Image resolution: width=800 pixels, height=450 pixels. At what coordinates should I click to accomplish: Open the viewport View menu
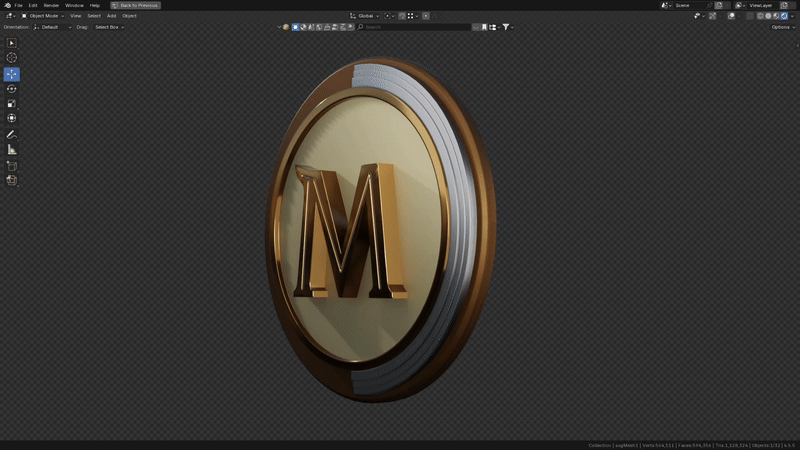click(x=75, y=16)
